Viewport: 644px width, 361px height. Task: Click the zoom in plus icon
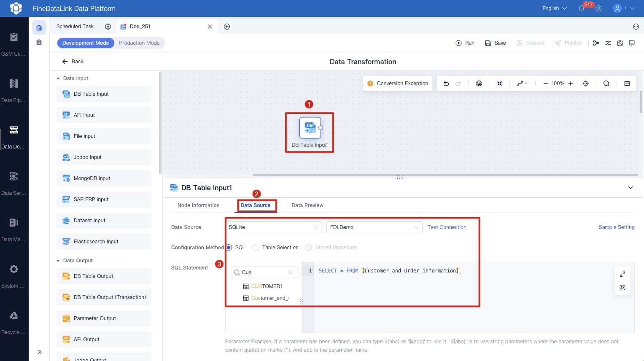pos(571,84)
